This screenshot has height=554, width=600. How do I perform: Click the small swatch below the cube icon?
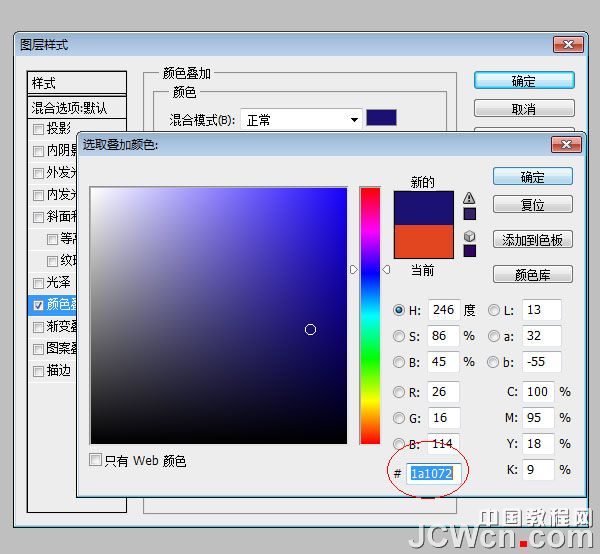[469, 250]
